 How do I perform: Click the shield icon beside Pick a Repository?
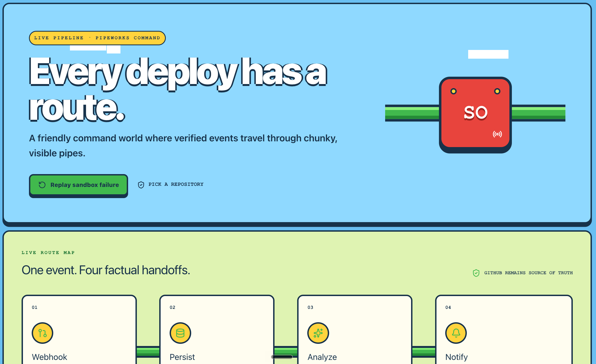[x=141, y=185]
